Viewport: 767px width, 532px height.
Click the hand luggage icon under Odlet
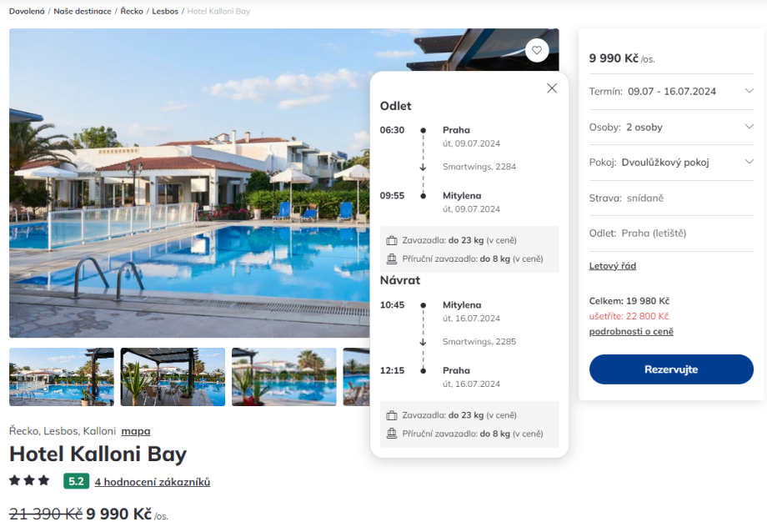[391, 258]
